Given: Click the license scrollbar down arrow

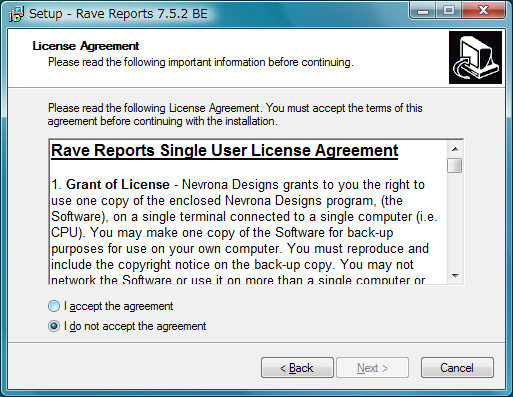Looking at the screenshot, I should (455, 276).
